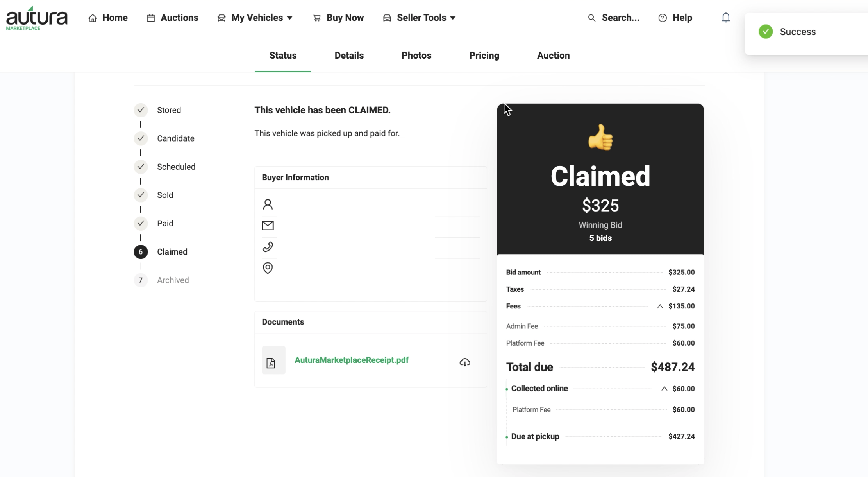Click the buyer phone icon
Image resolution: width=868 pixels, height=477 pixels.
tap(268, 247)
